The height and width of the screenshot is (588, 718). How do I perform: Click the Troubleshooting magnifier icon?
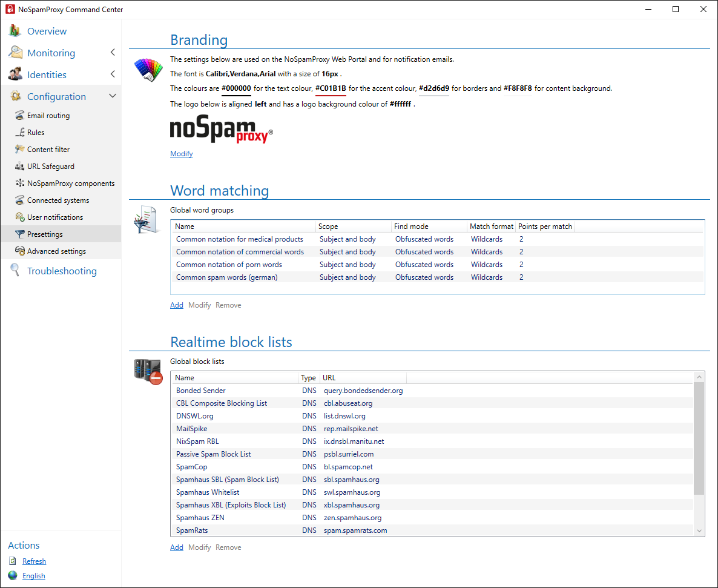pos(15,270)
